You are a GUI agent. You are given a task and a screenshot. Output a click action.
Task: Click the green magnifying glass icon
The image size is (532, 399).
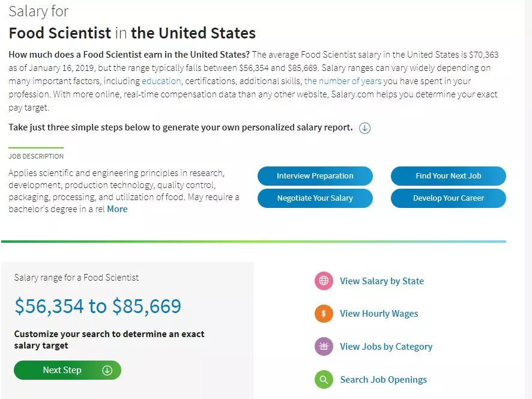pyautogui.click(x=324, y=380)
